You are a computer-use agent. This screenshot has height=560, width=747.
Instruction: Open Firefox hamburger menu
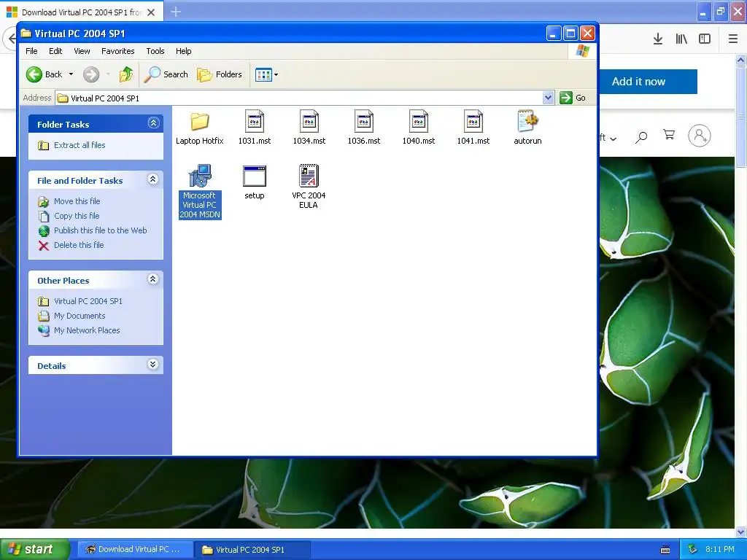tap(733, 39)
